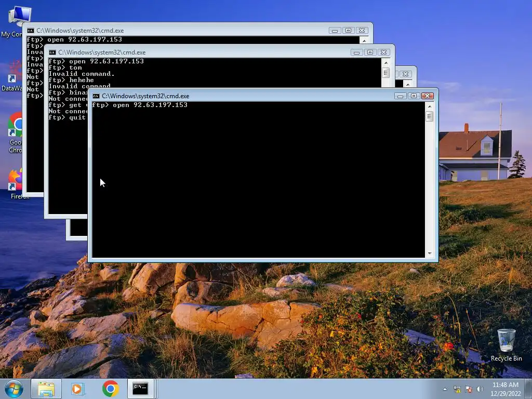This screenshot has width=532, height=399.
Task: Open clock showing 11:48 AM
Action: (x=505, y=389)
